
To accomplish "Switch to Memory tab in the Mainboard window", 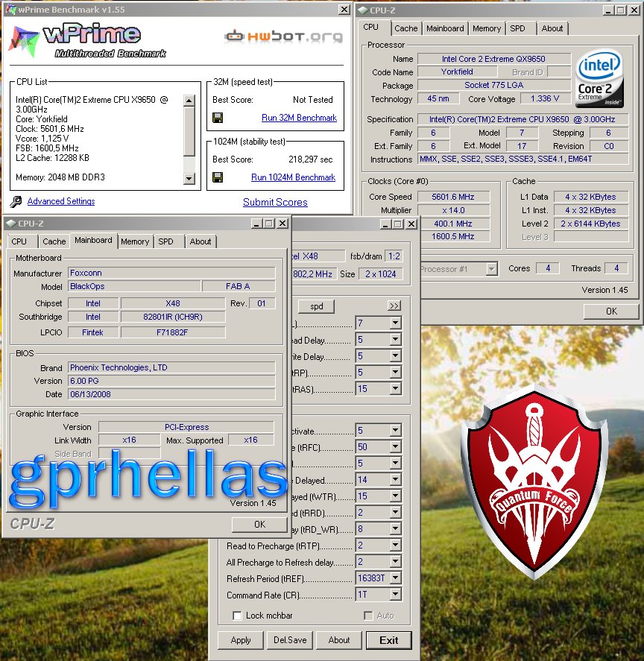I will coord(135,241).
